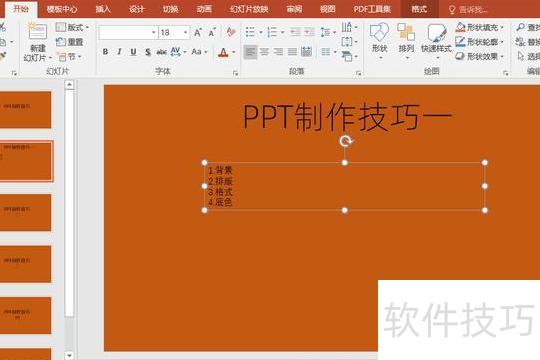Click the slide title PPT制作技巧一
The image size is (540, 360).
click(347, 118)
